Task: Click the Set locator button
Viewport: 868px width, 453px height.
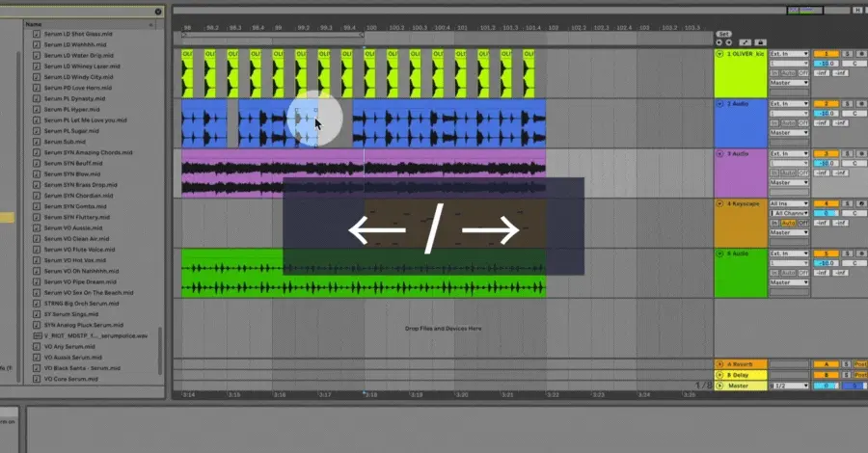Action: click(x=723, y=35)
